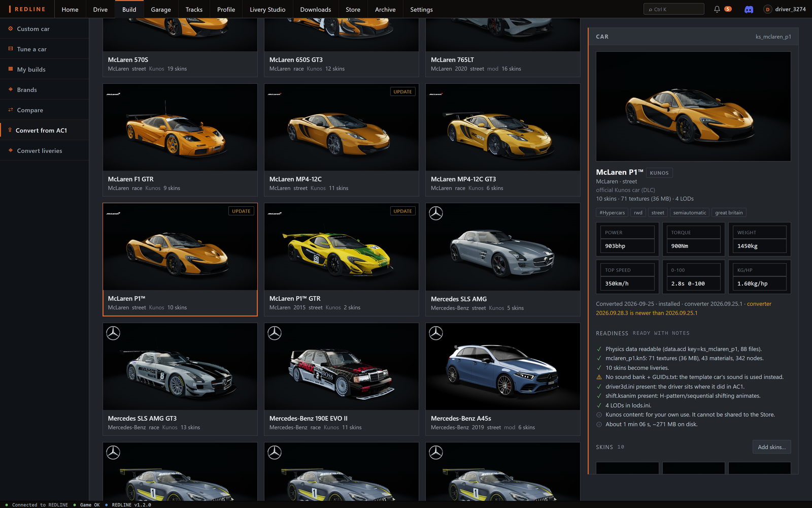This screenshot has width=812, height=508.
Task: Click the ks_mclaren_p1 identifier text
Action: tap(773, 37)
